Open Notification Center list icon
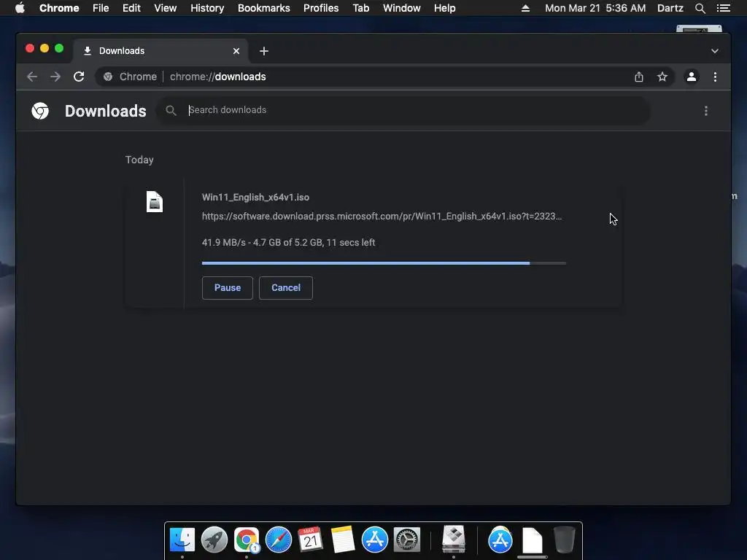The height and width of the screenshot is (560, 747). click(x=723, y=8)
